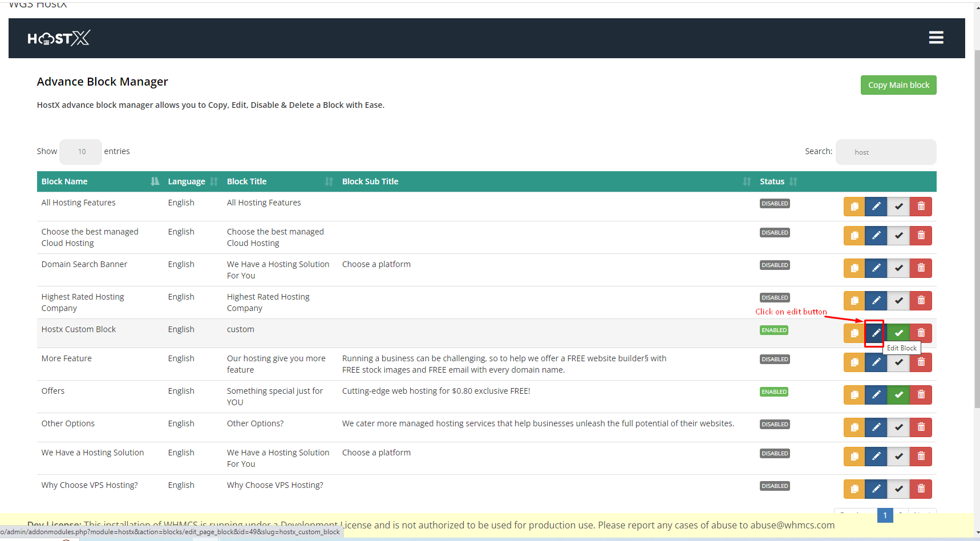Enable the Highest Rated Hosting Company block

point(898,301)
